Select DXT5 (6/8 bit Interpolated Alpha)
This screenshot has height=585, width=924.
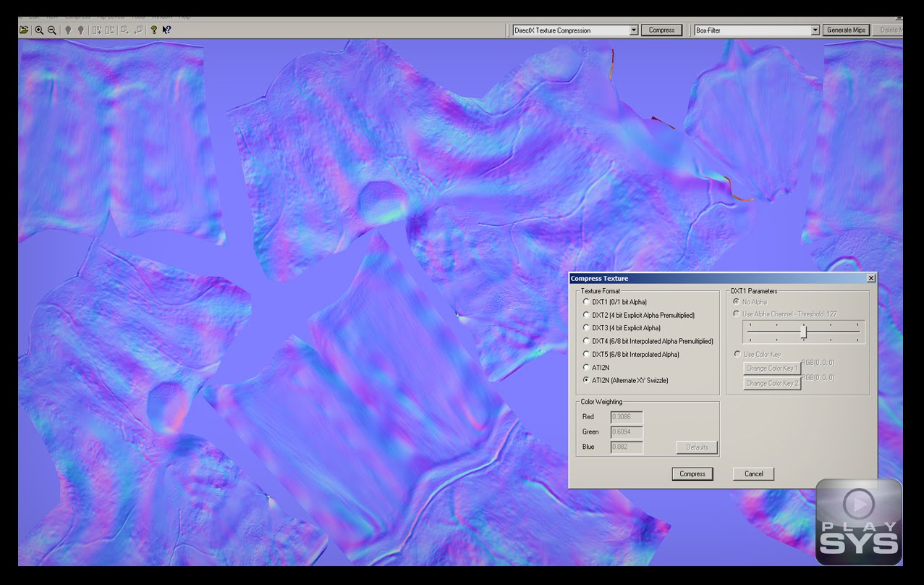pos(586,354)
